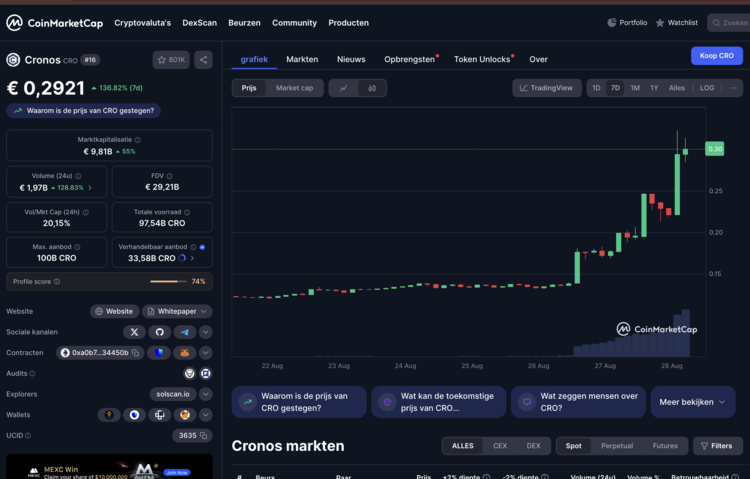Switch to line chart icon
This screenshot has width=750, height=479.
pyautogui.click(x=343, y=88)
